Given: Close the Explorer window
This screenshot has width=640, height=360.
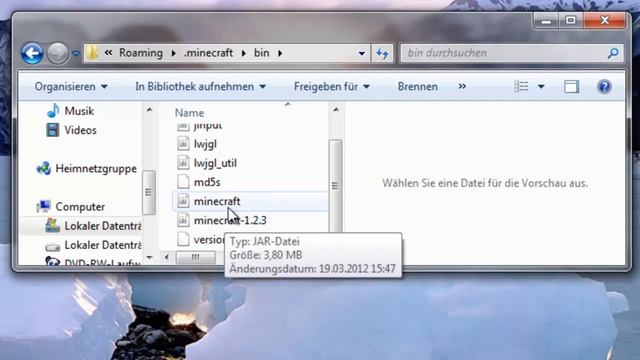Looking at the screenshot, I should (605, 20).
